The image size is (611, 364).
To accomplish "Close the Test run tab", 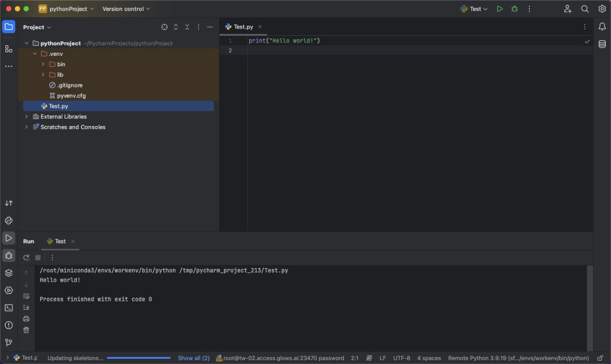I will point(73,241).
